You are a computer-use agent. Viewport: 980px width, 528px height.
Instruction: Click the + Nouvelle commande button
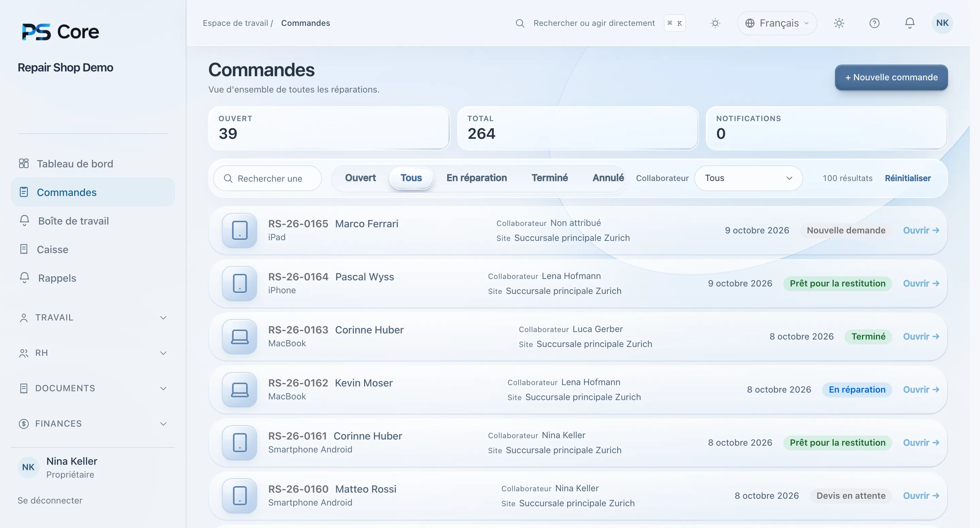click(891, 78)
